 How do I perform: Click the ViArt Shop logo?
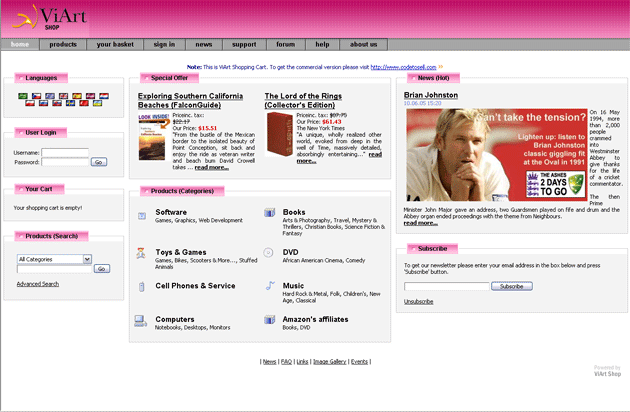(49, 18)
